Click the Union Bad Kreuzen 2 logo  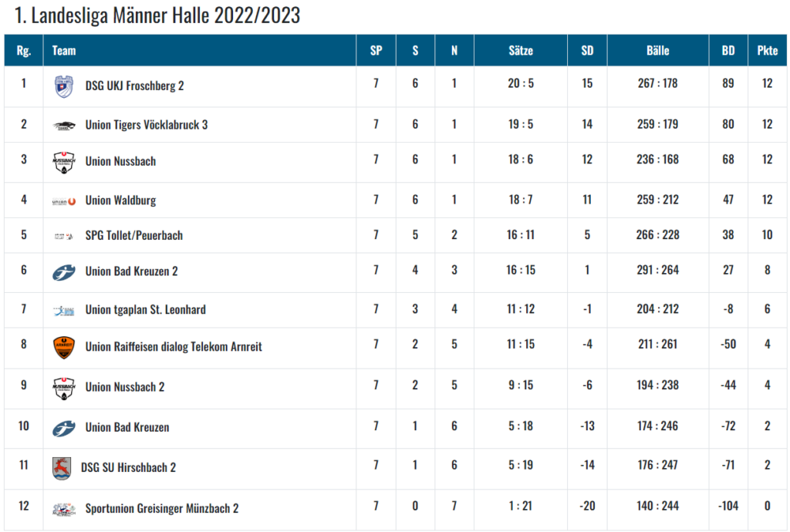pyautogui.click(x=64, y=272)
